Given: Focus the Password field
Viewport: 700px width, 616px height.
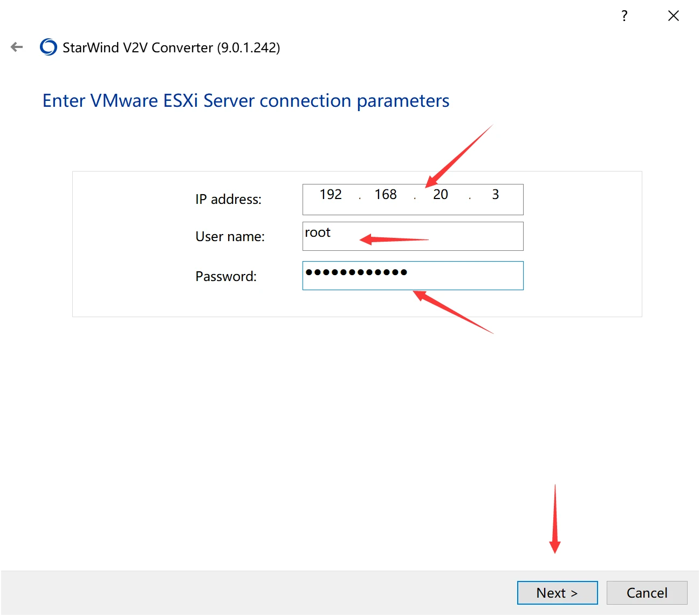Looking at the screenshot, I should [413, 276].
